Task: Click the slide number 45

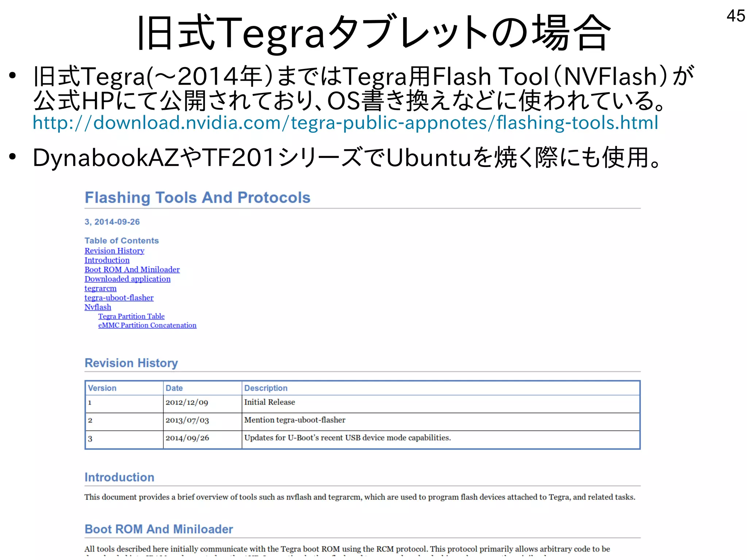Action: click(736, 16)
